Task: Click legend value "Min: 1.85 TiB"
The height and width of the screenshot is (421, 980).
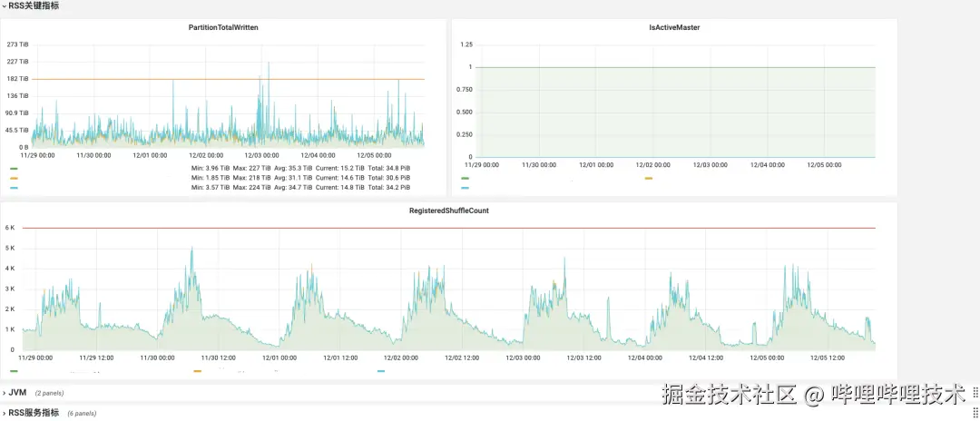Action: pos(211,178)
